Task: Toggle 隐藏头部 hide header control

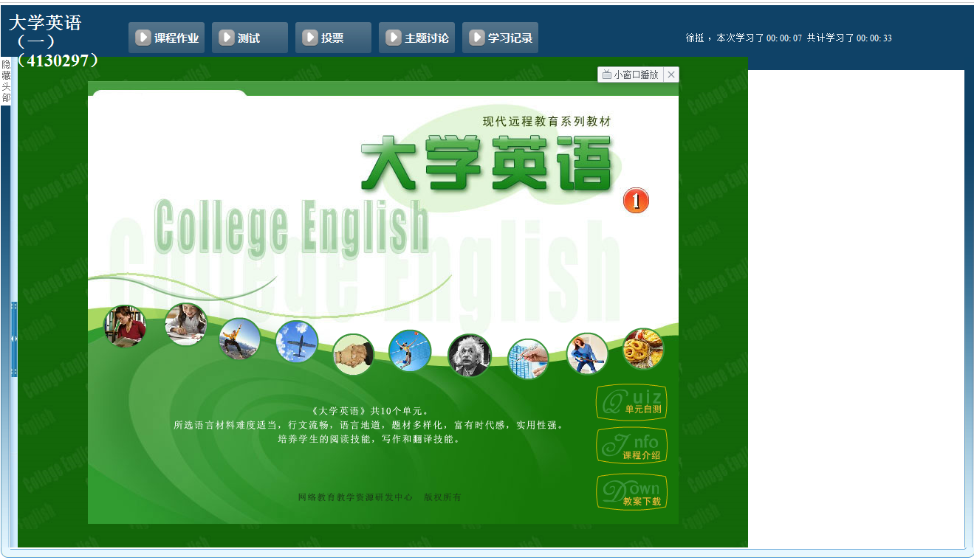Action: click(6, 82)
